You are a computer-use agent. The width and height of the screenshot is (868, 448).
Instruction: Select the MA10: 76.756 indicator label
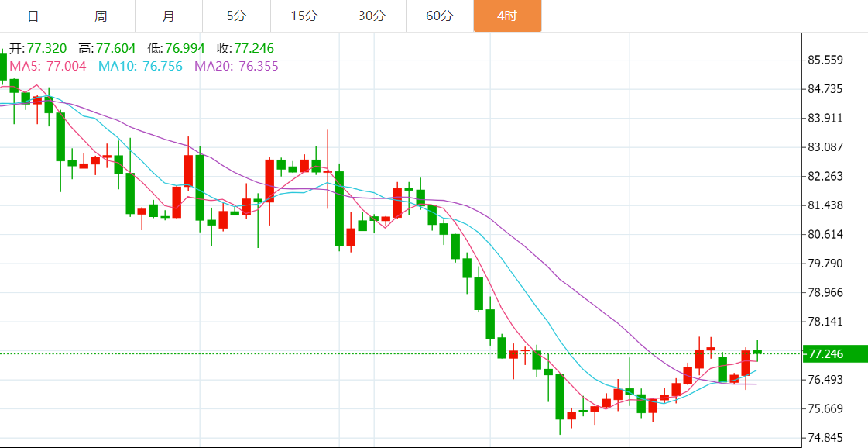pyautogui.click(x=141, y=67)
